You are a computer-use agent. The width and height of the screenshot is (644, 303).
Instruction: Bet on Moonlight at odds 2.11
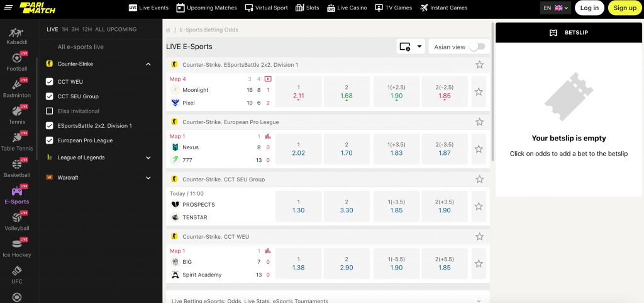pyautogui.click(x=299, y=92)
